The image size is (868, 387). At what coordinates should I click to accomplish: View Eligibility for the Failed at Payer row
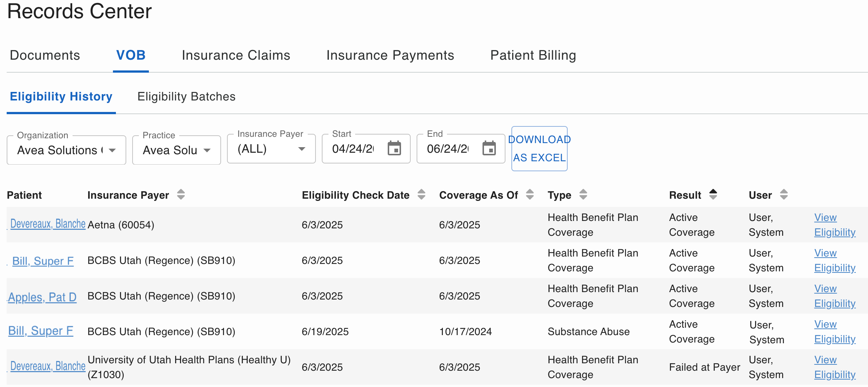point(835,367)
